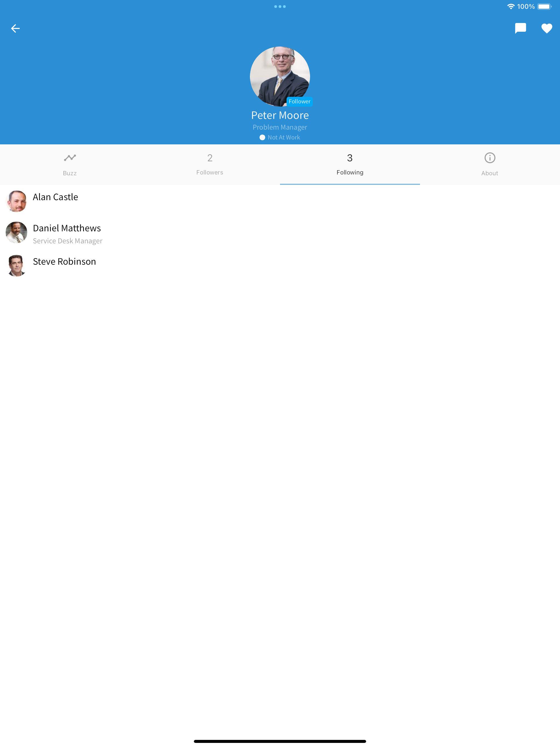This screenshot has height=747, width=560.
Task: Tap Peter Moore's profile photo
Action: [x=280, y=77]
